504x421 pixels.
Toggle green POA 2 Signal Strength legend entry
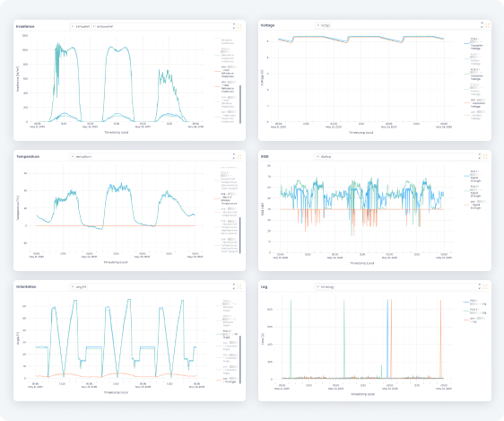tap(473, 191)
